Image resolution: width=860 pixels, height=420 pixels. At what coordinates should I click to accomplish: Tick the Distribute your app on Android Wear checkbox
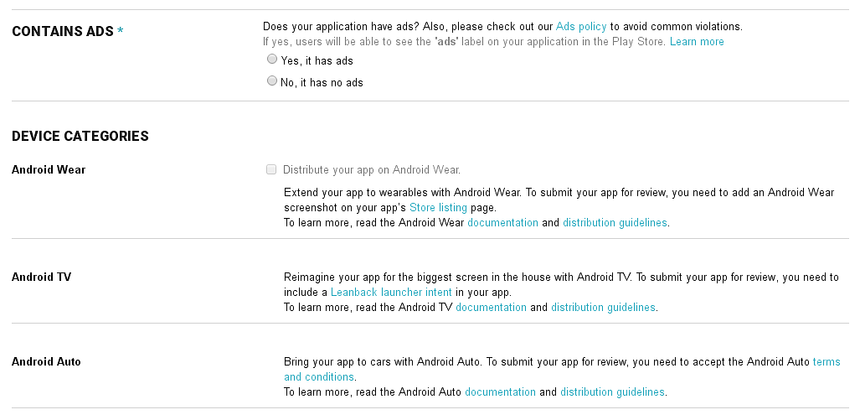pyautogui.click(x=271, y=169)
